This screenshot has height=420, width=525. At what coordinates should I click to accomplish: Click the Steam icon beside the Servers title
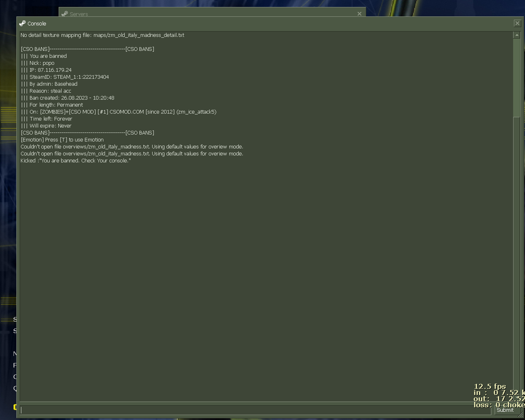click(64, 14)
